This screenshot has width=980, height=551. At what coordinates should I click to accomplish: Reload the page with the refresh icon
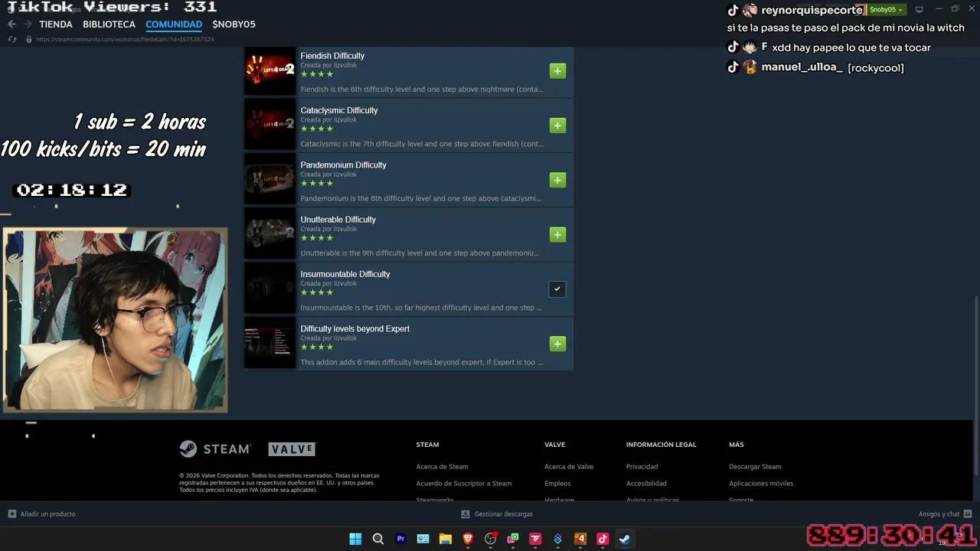[x=11, y=39]
